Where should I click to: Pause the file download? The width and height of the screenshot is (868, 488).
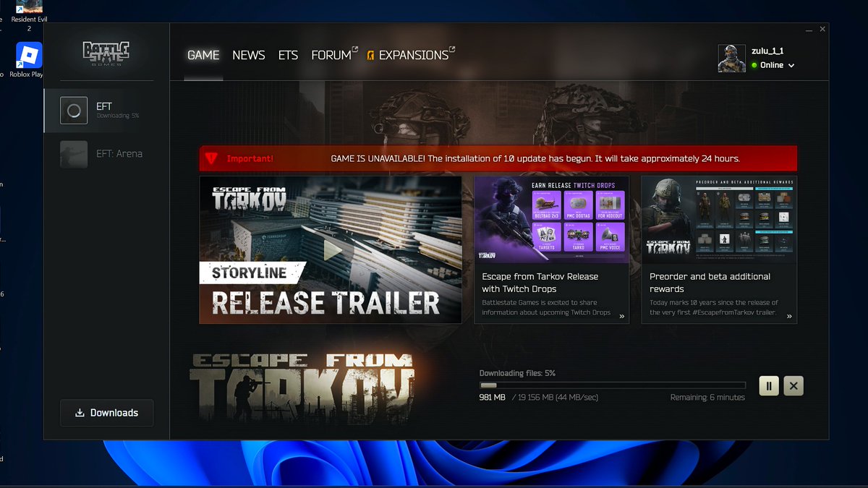769,386
